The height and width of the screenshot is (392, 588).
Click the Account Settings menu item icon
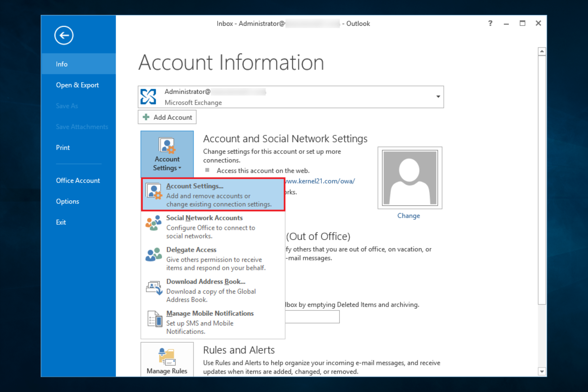pos(154,191)
